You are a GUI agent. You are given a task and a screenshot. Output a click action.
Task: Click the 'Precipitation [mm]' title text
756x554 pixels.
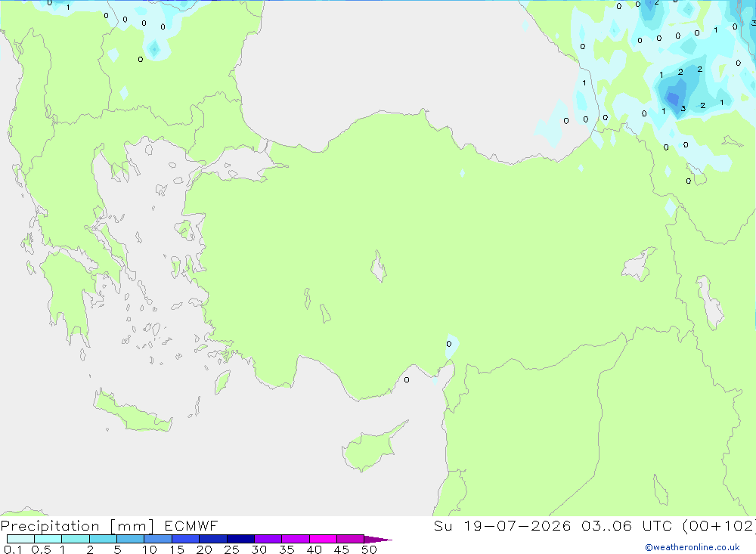pos(77,526)
